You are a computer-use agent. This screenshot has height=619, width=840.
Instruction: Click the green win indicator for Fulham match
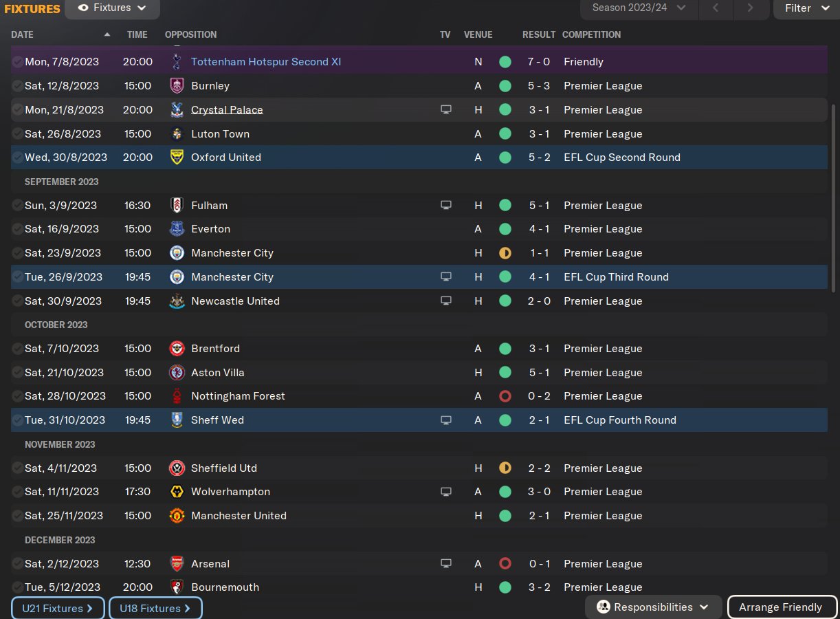tap(505, 206)
